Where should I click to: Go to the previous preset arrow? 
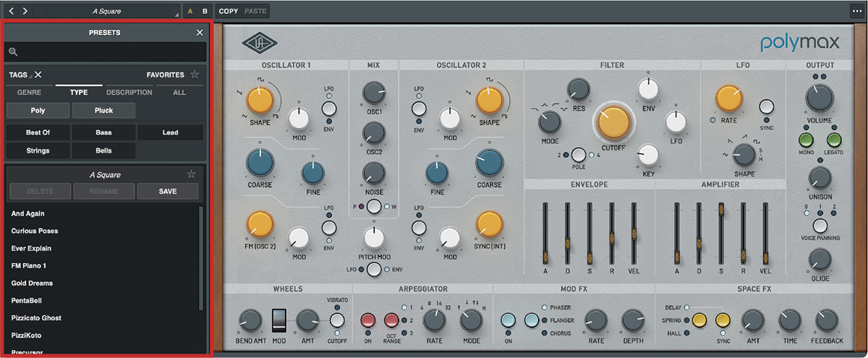coord(12,11)
